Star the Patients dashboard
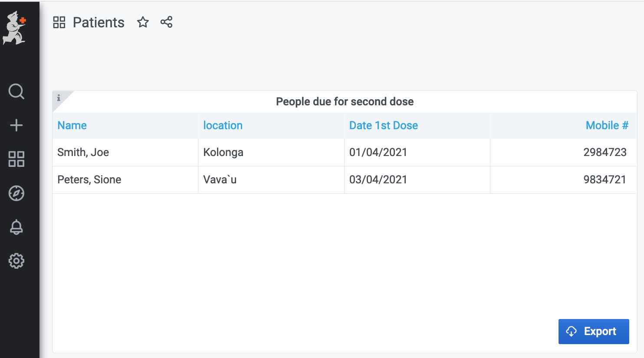The width and height of the screenshot is (644, 358). click(x=143, y=22)
